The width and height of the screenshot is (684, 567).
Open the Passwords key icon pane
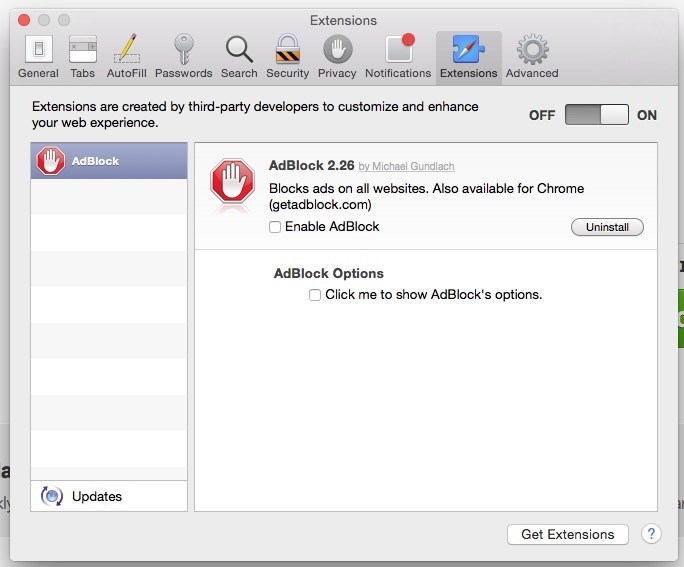click(x=184, y=57)
